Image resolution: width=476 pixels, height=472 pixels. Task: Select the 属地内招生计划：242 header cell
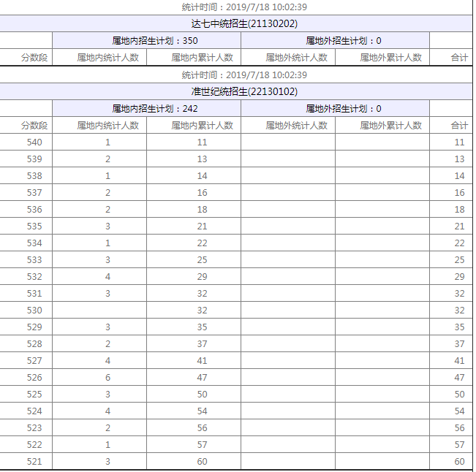click(146, 108)
